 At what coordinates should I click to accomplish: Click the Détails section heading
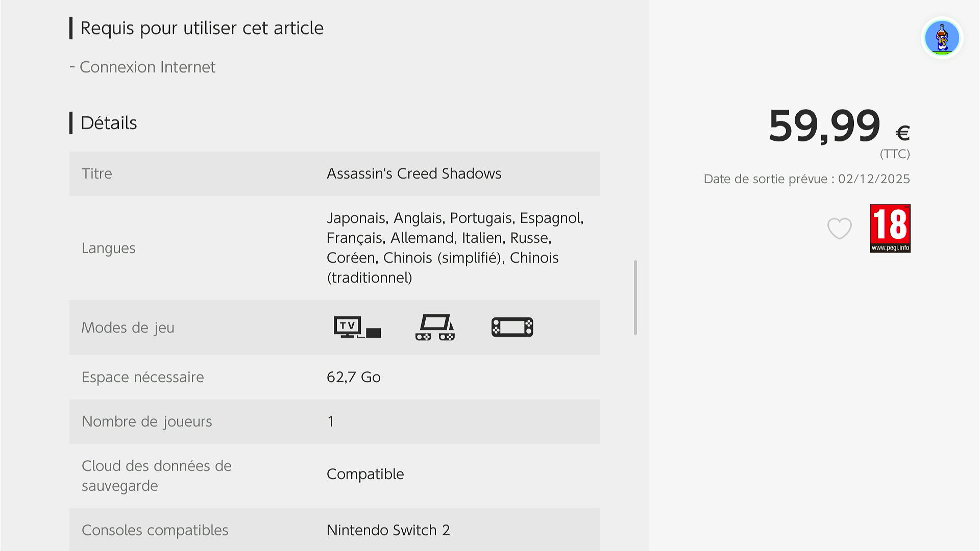[108, 123]
